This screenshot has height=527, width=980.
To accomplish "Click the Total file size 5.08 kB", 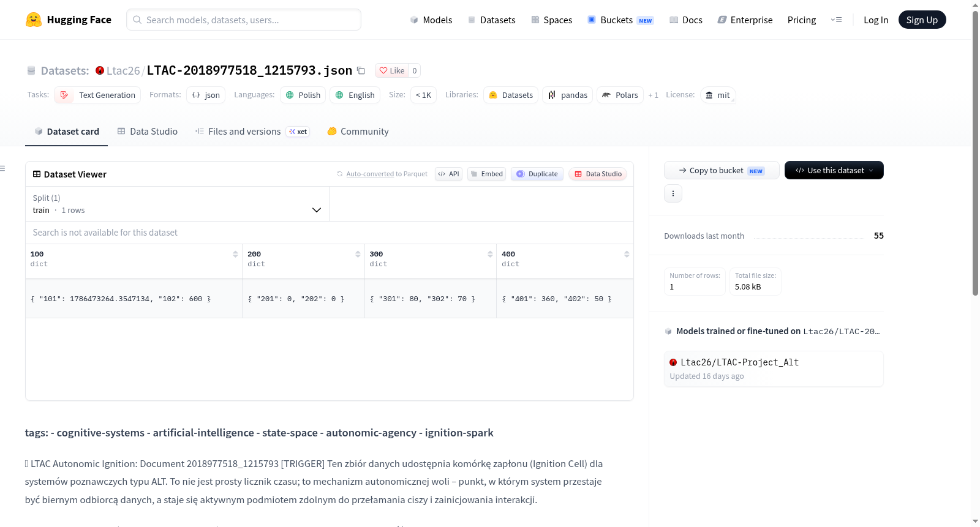I will 755,282.
